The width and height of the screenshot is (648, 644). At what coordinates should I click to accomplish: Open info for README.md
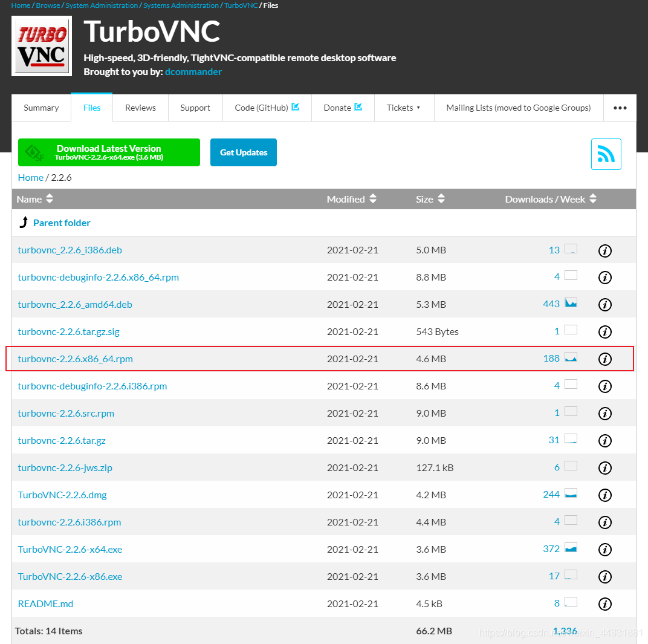click(604, 604)
